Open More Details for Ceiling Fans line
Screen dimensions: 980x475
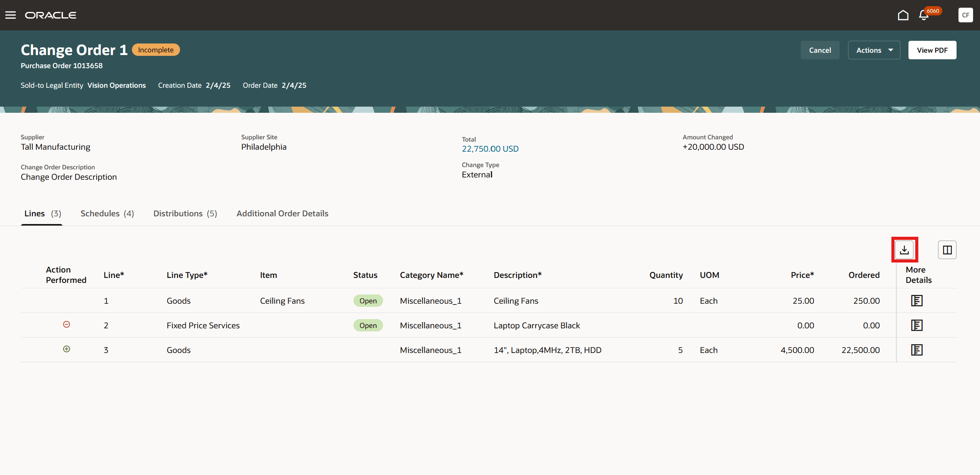[x=917, y=301]
